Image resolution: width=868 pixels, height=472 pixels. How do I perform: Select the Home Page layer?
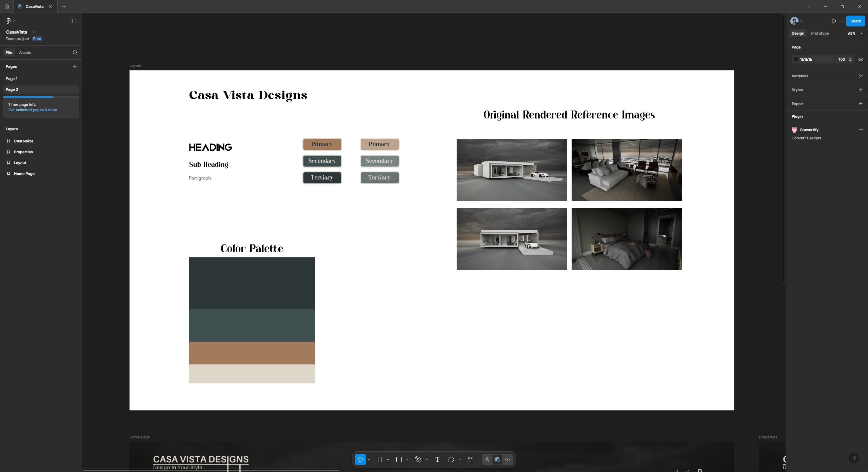coord(24,174)
